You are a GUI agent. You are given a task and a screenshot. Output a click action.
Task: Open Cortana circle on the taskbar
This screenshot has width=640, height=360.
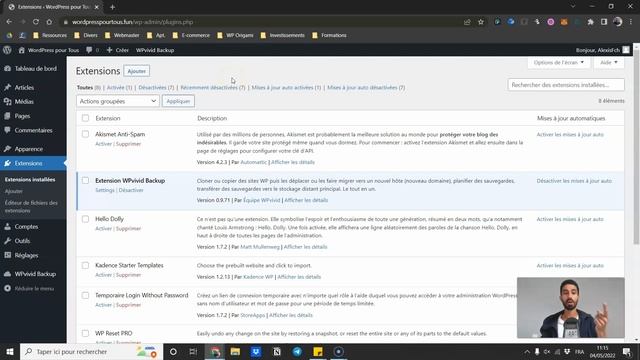(173, 351)
